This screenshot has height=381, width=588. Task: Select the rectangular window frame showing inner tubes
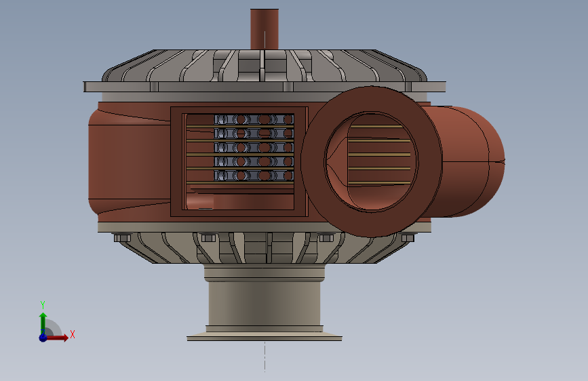tap(239, 162)
